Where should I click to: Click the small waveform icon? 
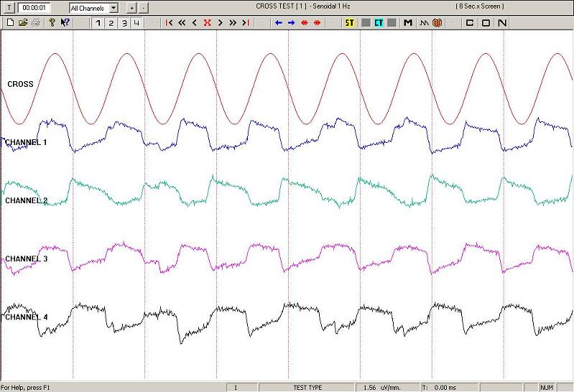pos(424,23)
